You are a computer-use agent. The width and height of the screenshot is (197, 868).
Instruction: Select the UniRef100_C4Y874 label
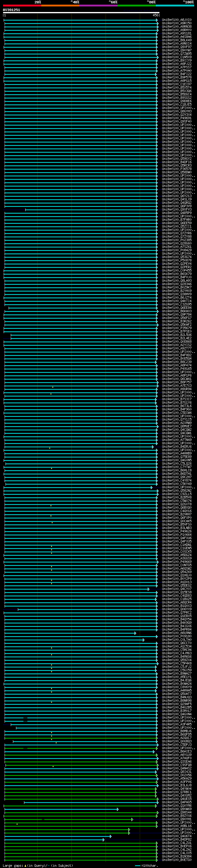click(177, 481)
